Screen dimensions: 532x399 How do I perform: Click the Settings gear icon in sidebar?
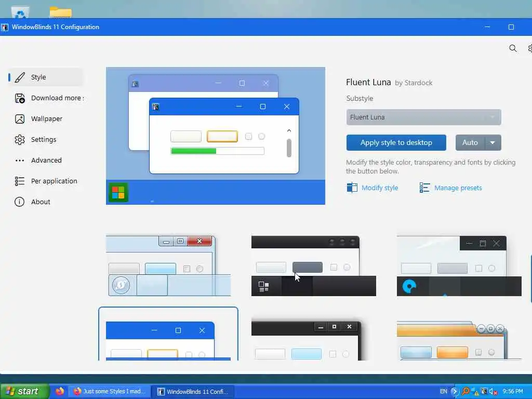tap(20, 139)
